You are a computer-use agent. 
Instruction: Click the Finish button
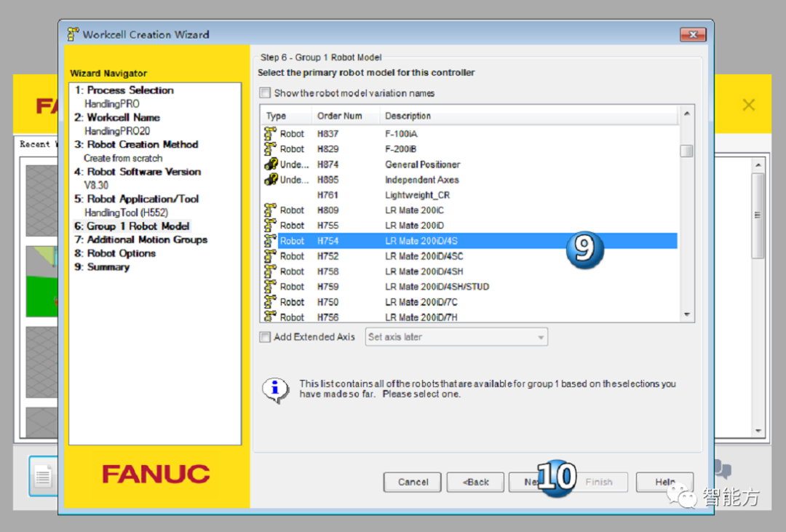pos(599,482)
